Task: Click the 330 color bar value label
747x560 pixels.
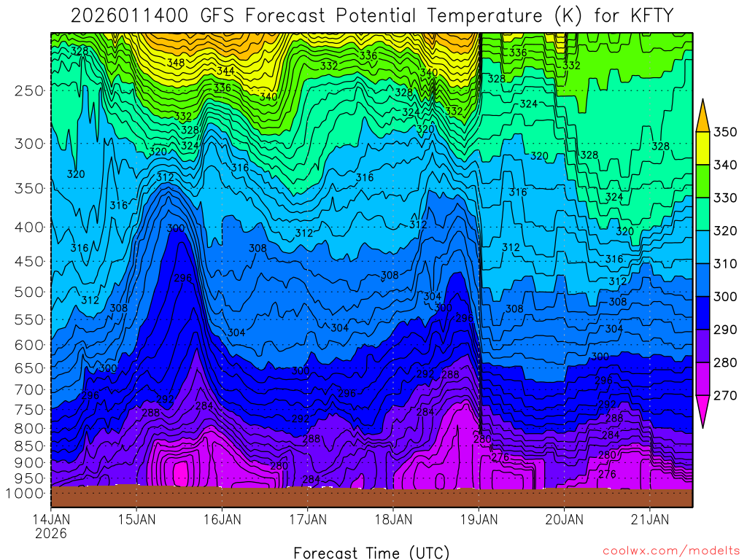Action: tap(725, 198)
